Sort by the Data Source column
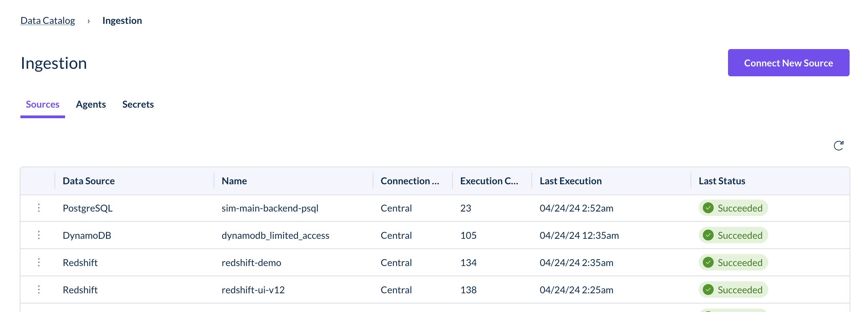This screenshot has height=312, width=868. (89, 181)
